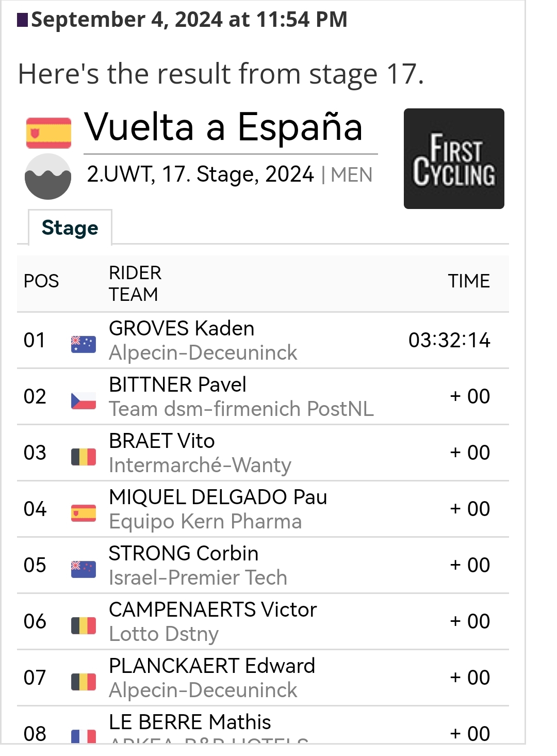The height and width of the screenshot is (756, 557).
Task: Open Israel-Premier Tech team link
Action: [198, 577]
